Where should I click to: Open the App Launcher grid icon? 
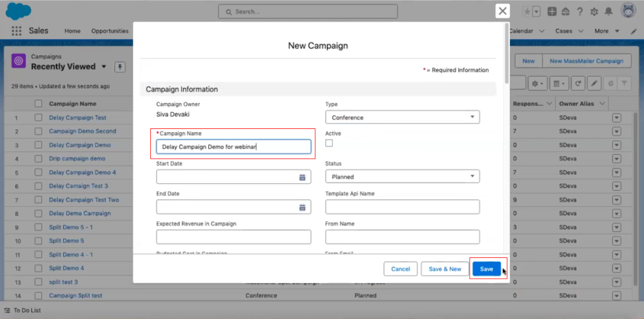[16, 31]
